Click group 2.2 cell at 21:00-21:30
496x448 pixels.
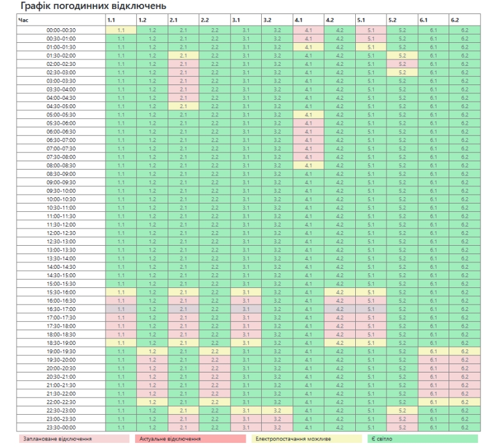214,385
